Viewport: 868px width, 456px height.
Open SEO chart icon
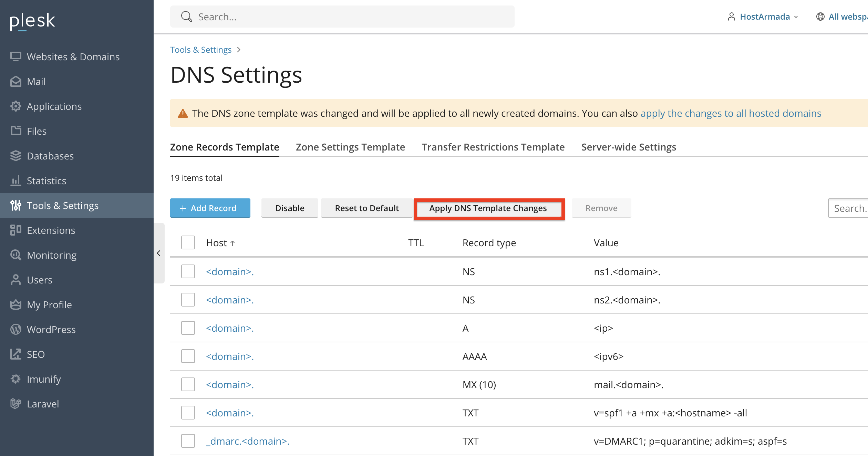pyautogui.click(x=16, y=354)
